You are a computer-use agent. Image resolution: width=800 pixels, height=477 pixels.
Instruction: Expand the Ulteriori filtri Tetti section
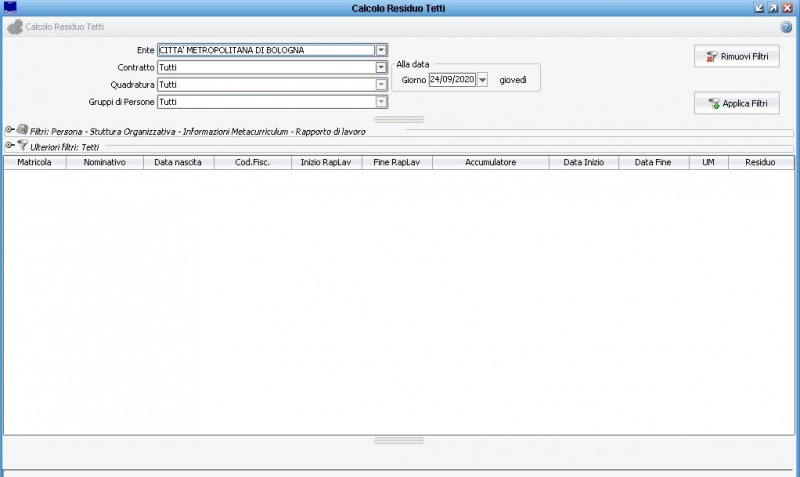[x=9, y=146]
